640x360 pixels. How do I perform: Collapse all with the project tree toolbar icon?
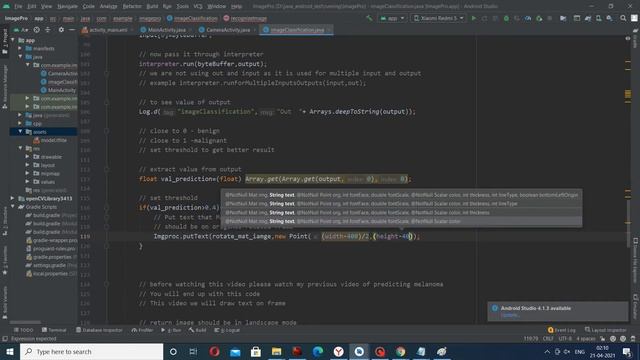48,30
